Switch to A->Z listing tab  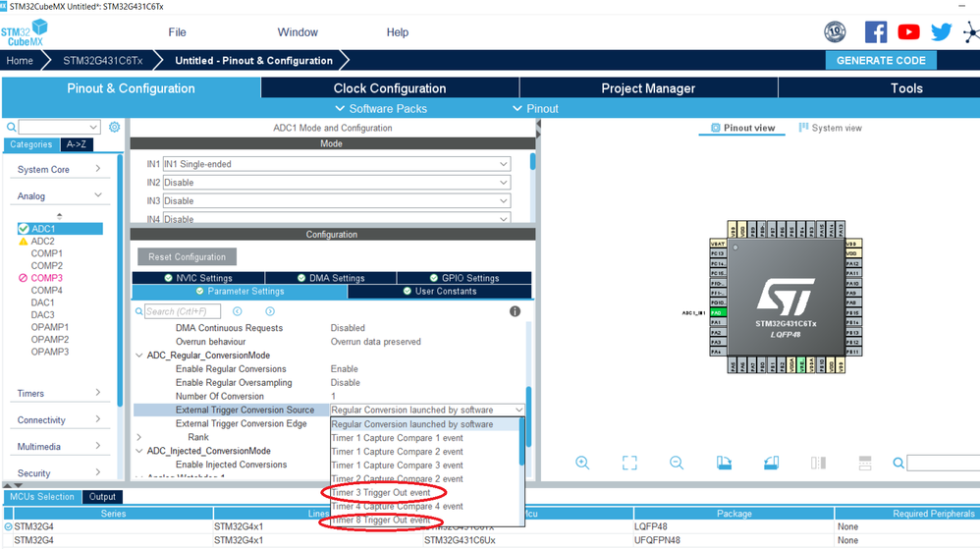(x=77, y=144)
